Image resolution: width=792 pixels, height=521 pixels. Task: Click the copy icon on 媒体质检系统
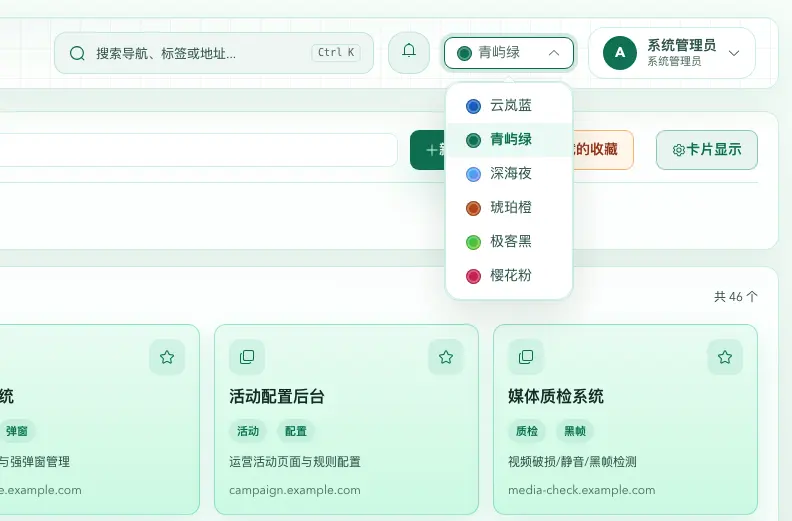(526, 357)
